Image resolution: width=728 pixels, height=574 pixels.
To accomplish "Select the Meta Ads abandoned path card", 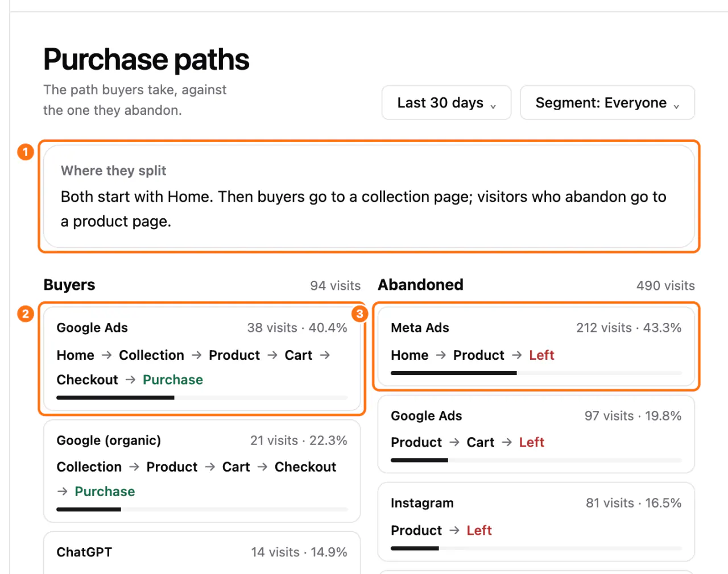I will click(x=536, y=347).
